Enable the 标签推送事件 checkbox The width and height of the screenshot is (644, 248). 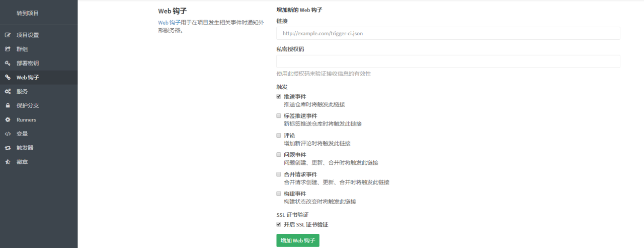279,116
